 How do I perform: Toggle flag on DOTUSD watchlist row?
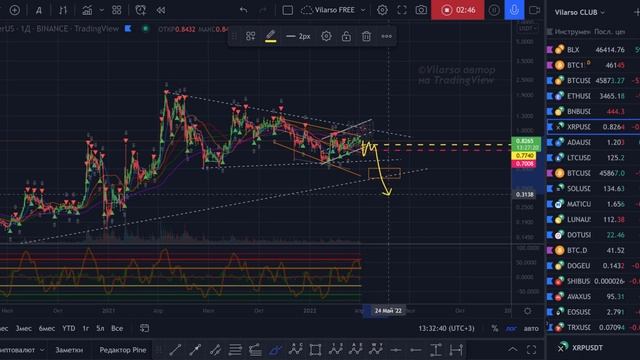550,235
